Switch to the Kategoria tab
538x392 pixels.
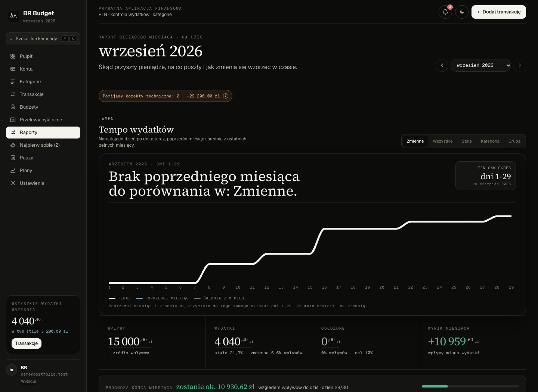tap(490, 141)
